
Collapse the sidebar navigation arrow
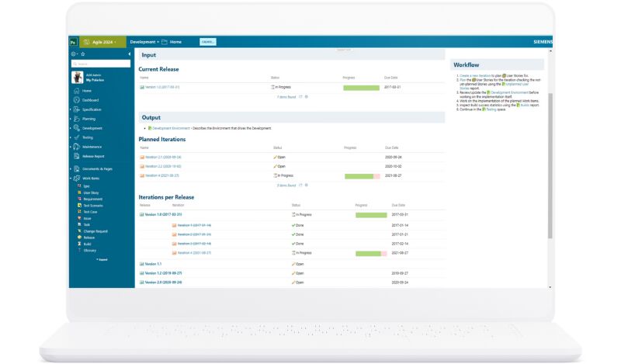coord(129,54)
